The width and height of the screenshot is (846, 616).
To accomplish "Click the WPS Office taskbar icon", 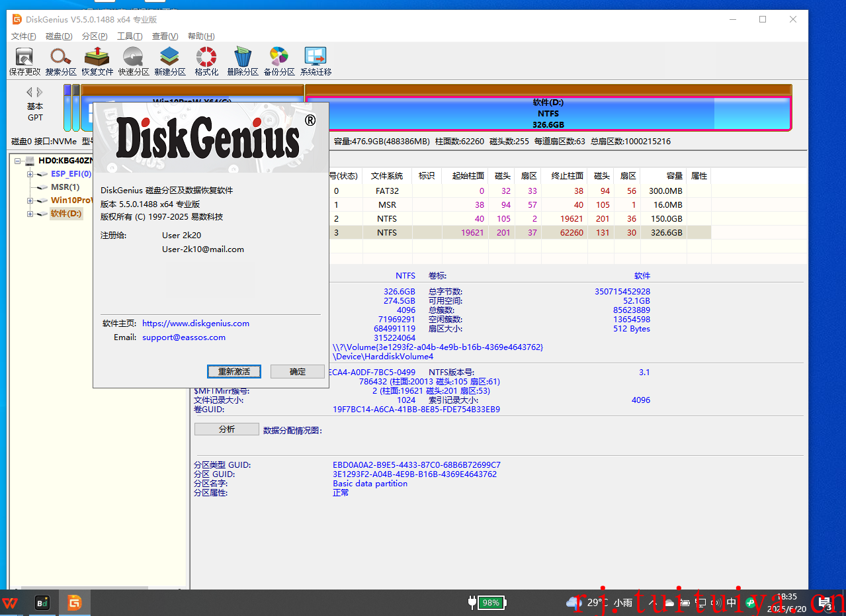I will 11,603.
